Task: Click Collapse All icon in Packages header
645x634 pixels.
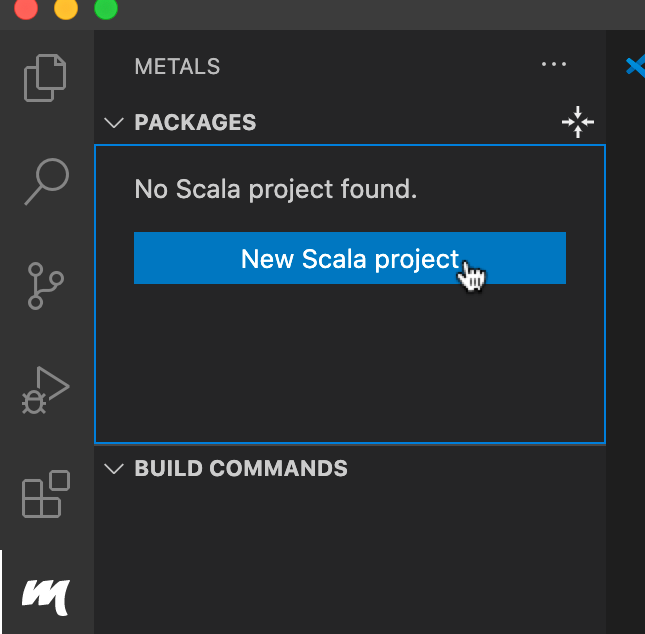Action: pos(578,123)
